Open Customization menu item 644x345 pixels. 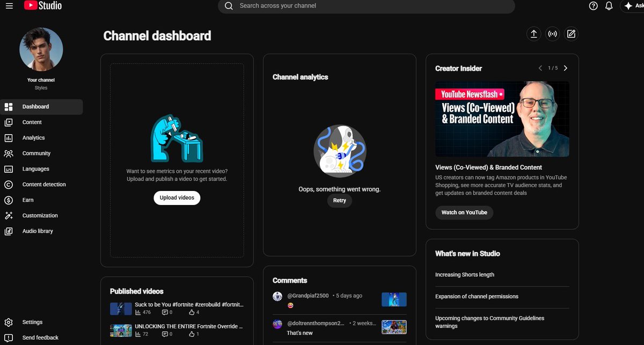42,216
